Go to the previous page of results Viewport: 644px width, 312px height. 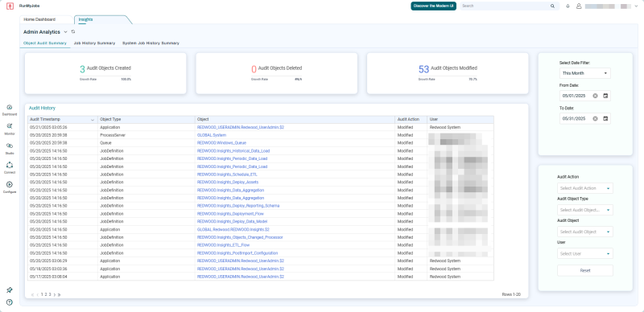pos(37,295)
